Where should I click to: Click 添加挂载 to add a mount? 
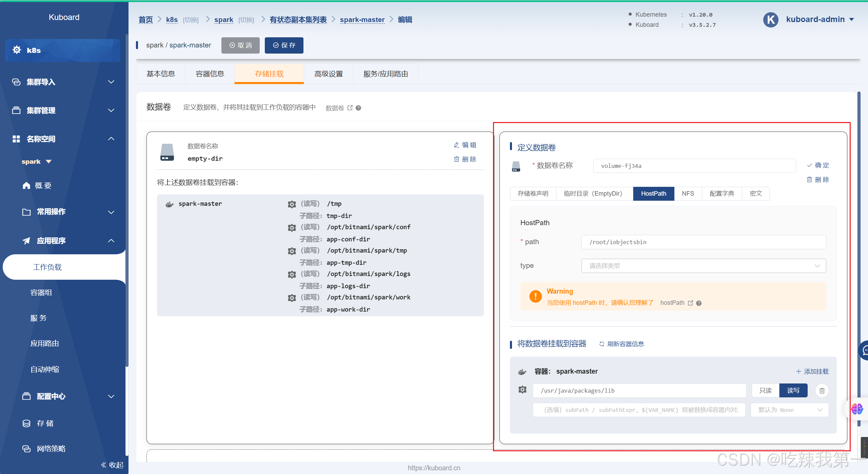pyautogui.click(x=812, y=372)
